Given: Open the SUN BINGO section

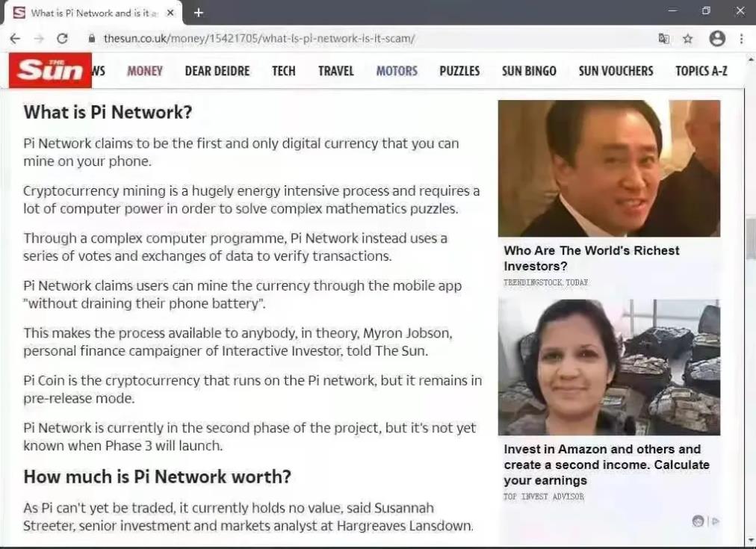Looking at the screenshot, I should (529, 71).
